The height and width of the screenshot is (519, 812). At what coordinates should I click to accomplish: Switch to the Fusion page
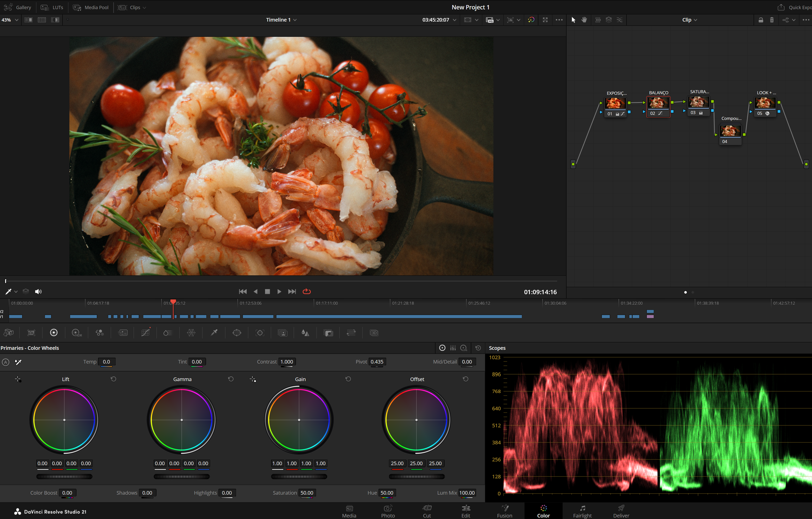point(504,511)
